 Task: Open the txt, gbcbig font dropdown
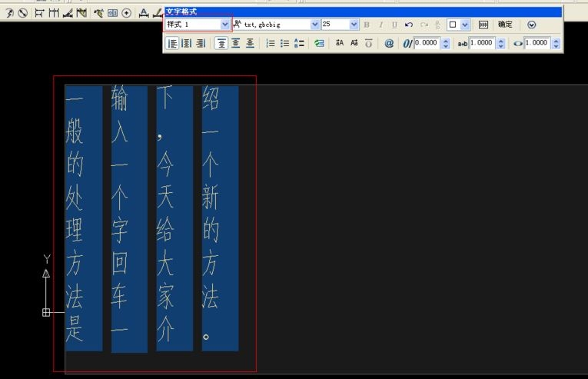click(x=315, y=25)
